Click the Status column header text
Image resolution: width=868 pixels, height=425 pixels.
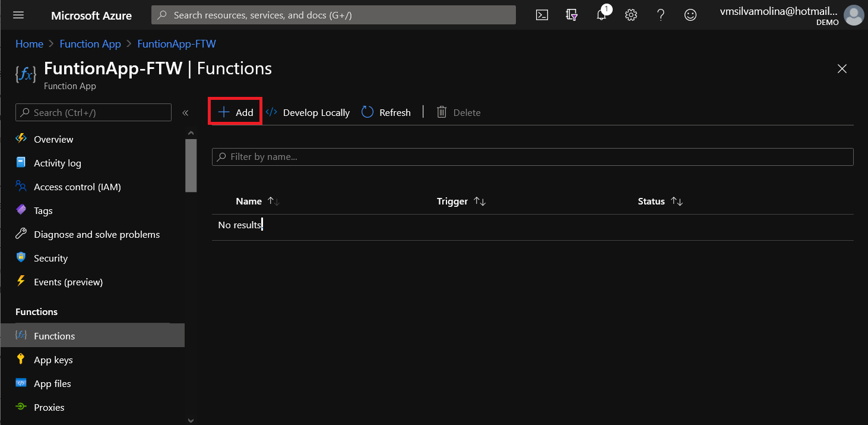651,202
